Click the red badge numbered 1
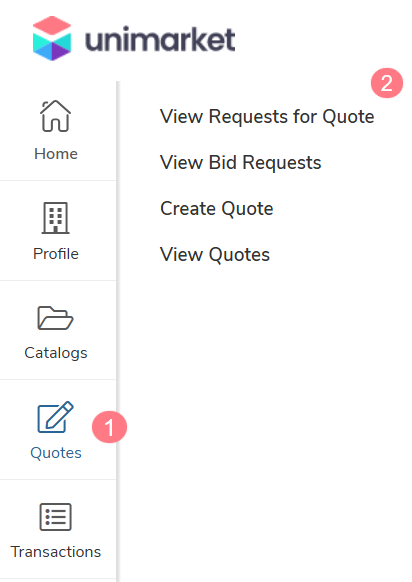The height and width of the screenshot is (582, 412). [x=109, y=427]
